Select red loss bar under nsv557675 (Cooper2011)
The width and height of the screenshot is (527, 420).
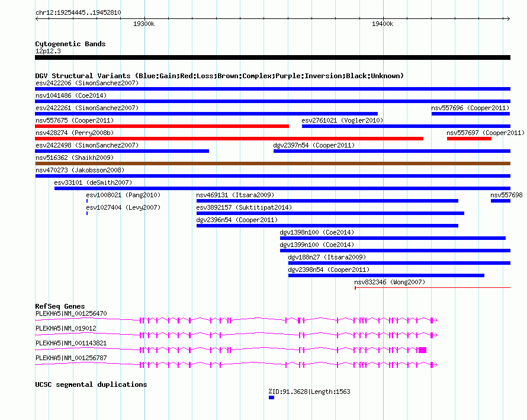[x=162, y=126]
